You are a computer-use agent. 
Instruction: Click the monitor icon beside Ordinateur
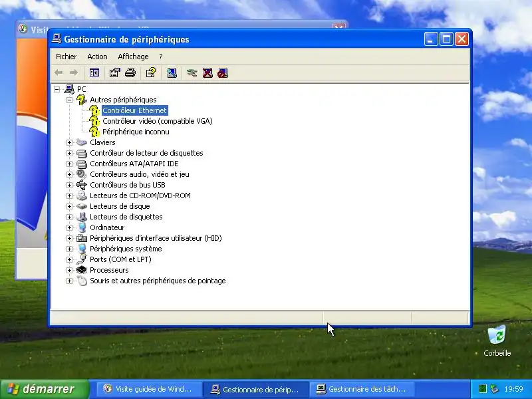(x=82, y=227)
